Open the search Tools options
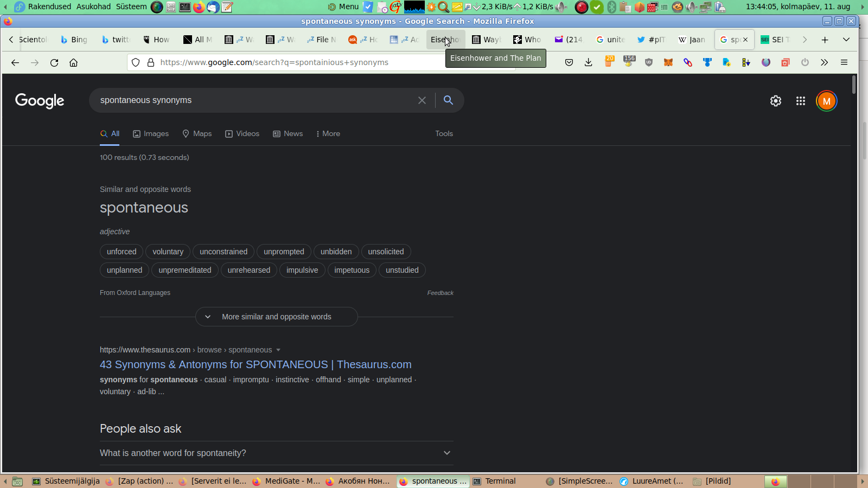Screen dimensions: 868x488 [x=444, y=133]
